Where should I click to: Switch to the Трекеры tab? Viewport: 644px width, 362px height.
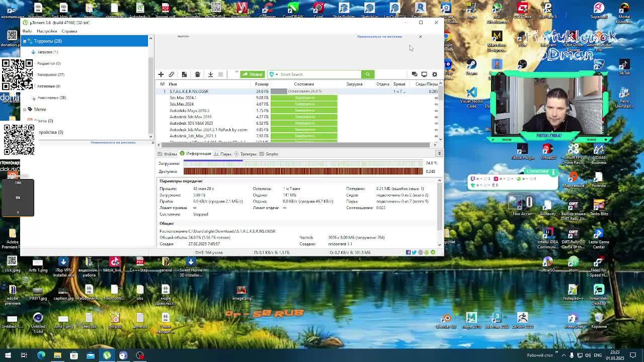point(246,154)
